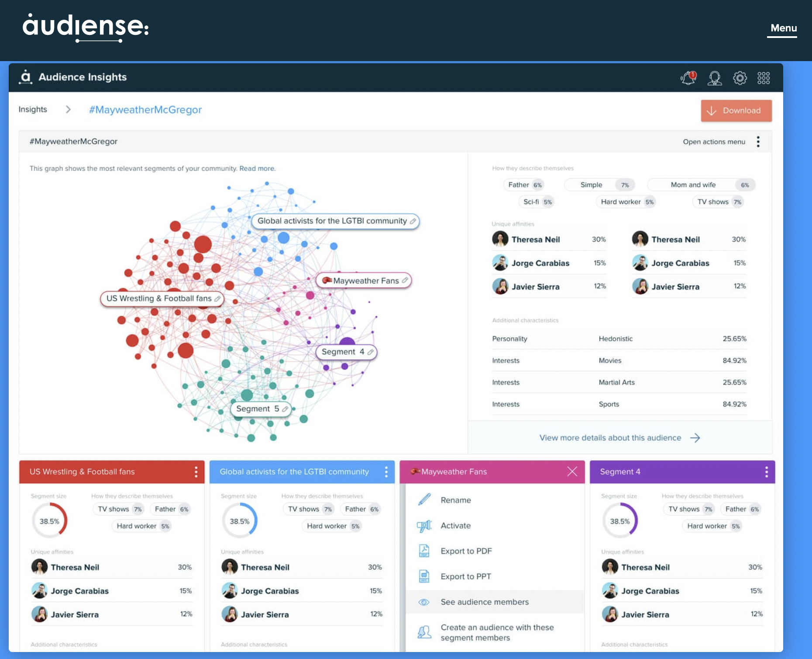
Task: Click the blue 38.5% segment size ring
Action: [x=240, y=521]
